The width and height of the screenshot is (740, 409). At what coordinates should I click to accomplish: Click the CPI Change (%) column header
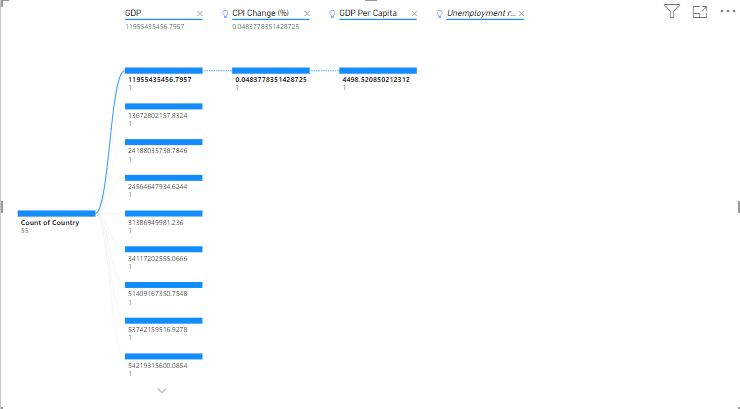(261, 13)
